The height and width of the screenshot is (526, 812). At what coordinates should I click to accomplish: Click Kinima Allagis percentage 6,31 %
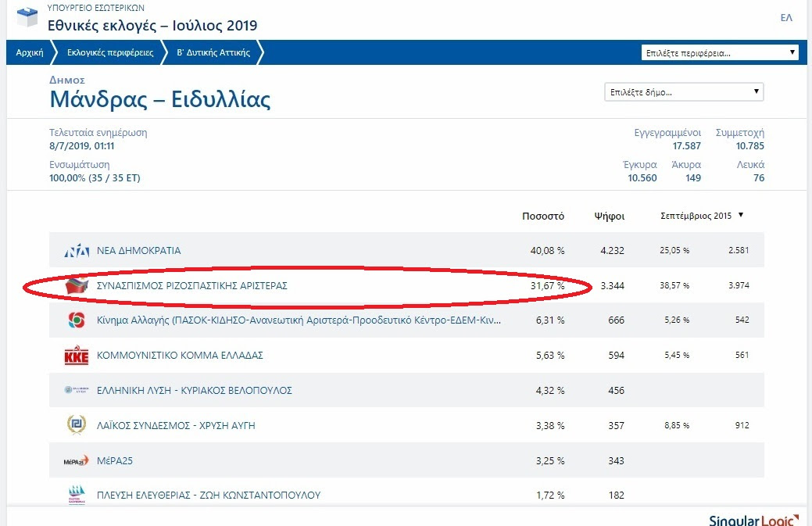coord(550,320)
